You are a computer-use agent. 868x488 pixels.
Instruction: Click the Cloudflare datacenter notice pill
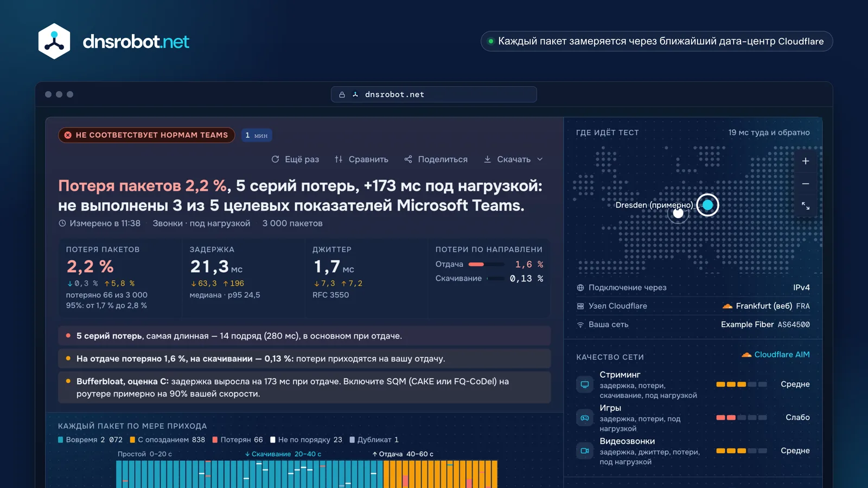656,41
